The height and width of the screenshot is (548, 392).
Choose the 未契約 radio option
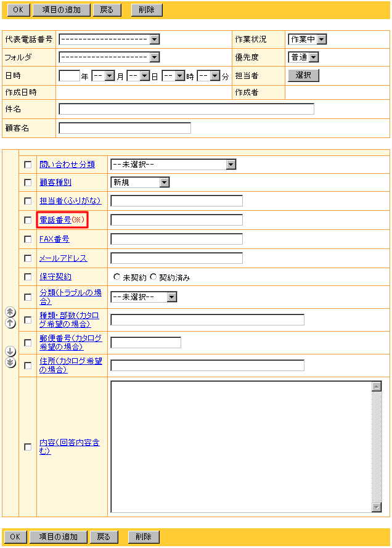[117, 277]
